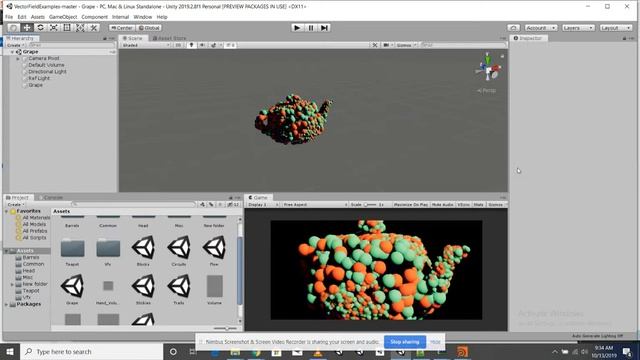
Task: Select the Scale tool
Action: point(53,27)
